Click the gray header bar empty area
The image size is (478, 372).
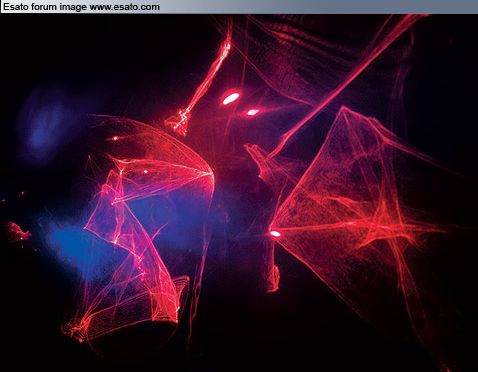click(x=318, y=7)
